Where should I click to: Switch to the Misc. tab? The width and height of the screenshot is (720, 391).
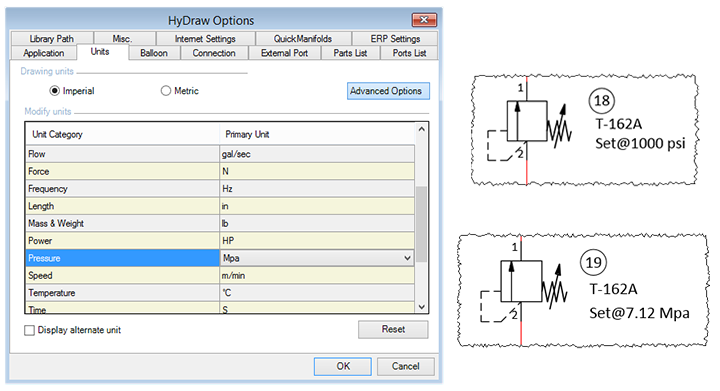click(124, 39)
